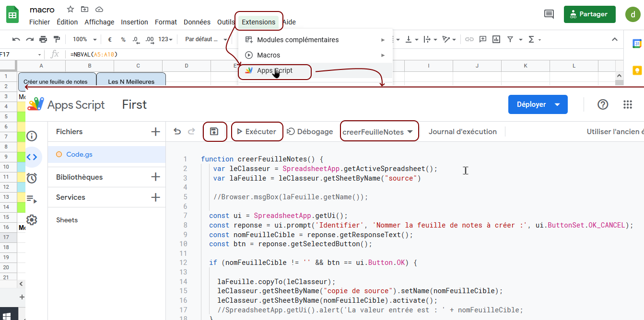Open the fill color tool in the toolbar
The height and width of the screenshot is (320, 644).
[x=369, y=39]
